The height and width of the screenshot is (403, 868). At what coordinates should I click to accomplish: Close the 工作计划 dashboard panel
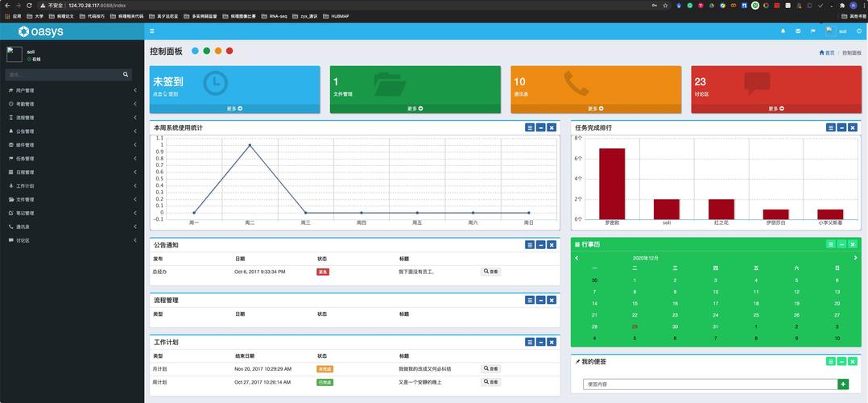click(552, 342)
